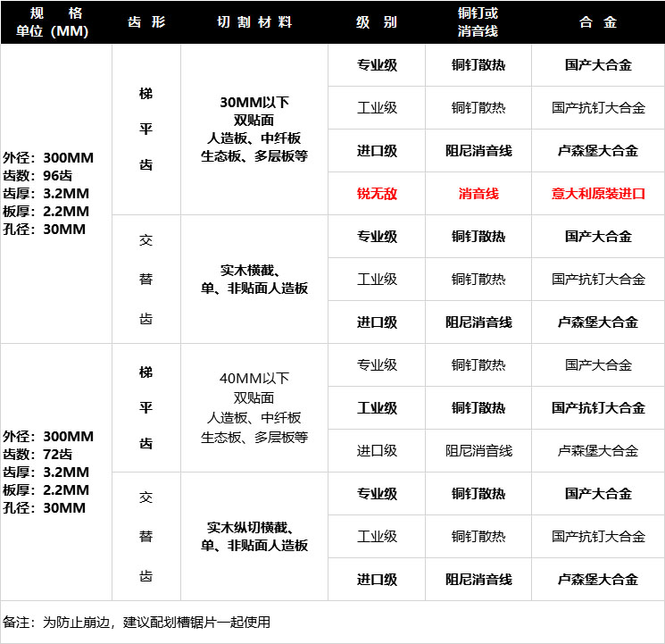The height and width of the screenshot is (644, 665).
Task: Click "国产大合金" in 72齿 交替齿 rows
Action: tap(598, 494)
